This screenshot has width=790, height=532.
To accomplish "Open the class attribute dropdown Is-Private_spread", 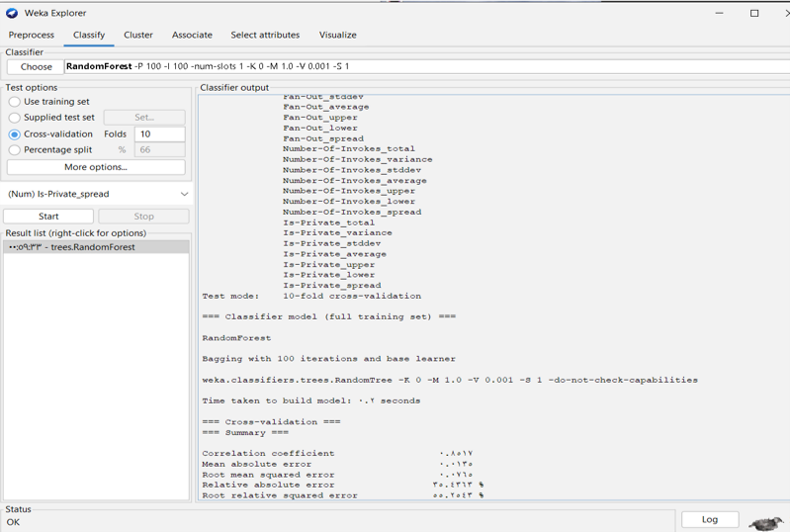I will click(97, 194).
